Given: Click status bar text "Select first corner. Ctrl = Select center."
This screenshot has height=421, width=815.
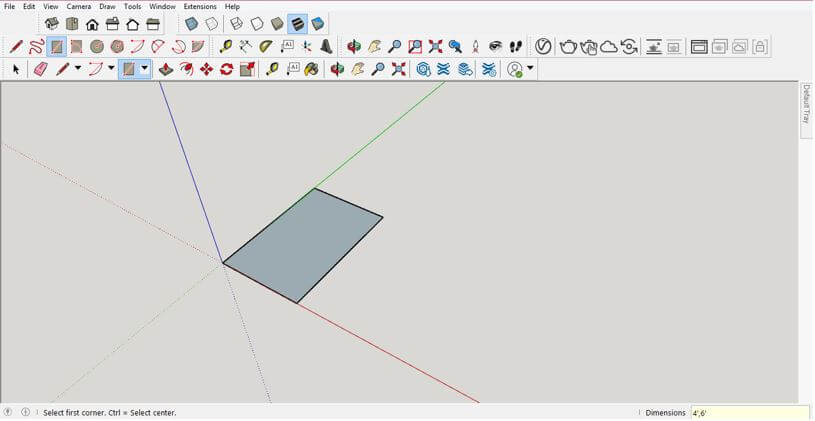Looking at the screenshot, I should (x=110, y=413).
